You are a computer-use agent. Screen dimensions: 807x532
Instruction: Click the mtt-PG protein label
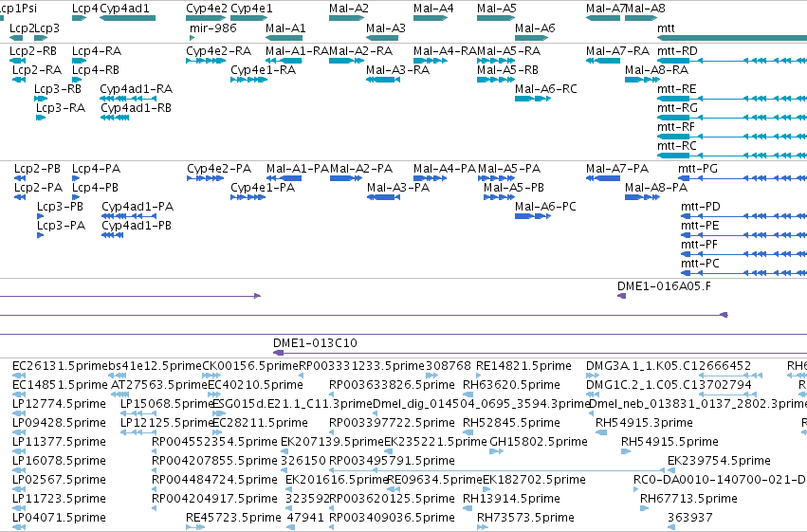tap(698, 169)
